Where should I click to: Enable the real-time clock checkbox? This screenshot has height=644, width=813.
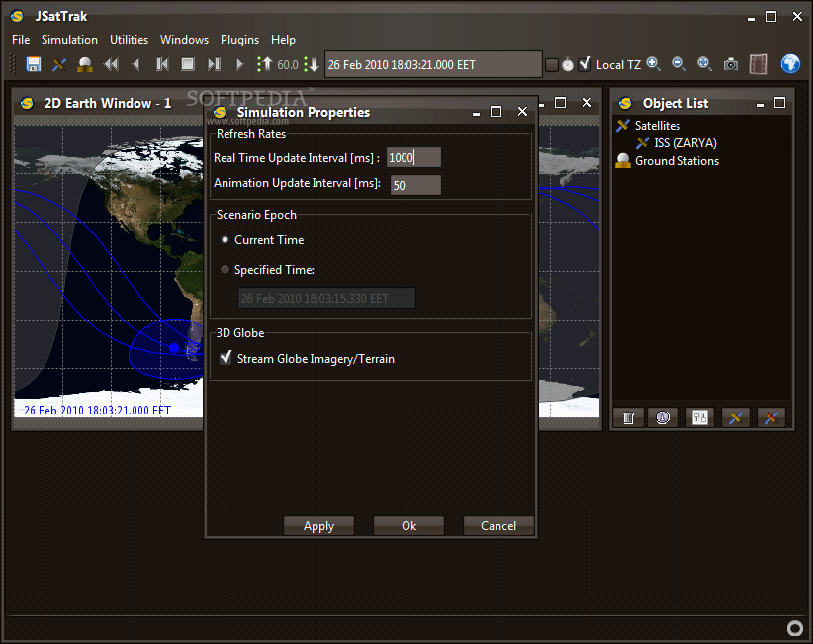pos(552,65)
